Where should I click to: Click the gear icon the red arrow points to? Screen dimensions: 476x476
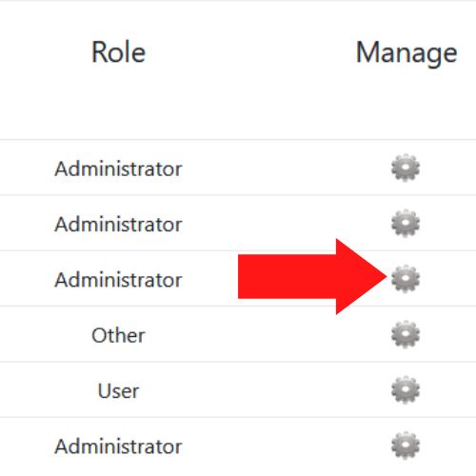(406, 279)
